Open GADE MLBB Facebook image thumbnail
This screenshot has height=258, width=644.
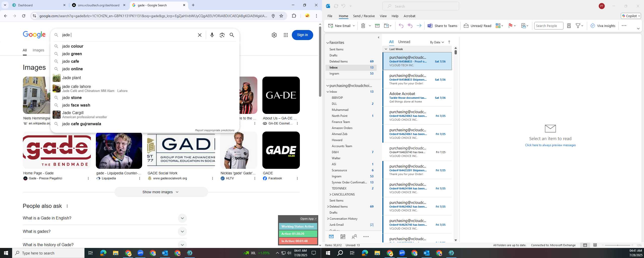[x=281, y=150]
